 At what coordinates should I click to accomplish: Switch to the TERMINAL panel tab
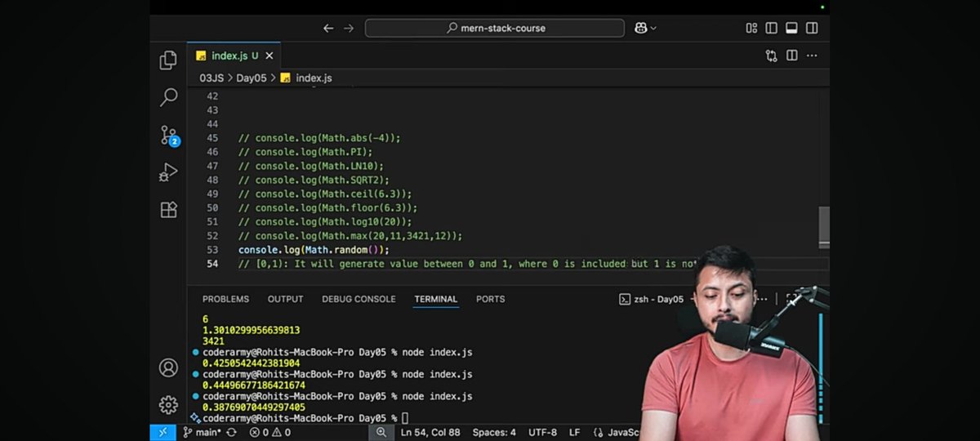pyautogui.click(x=435, y=299)
